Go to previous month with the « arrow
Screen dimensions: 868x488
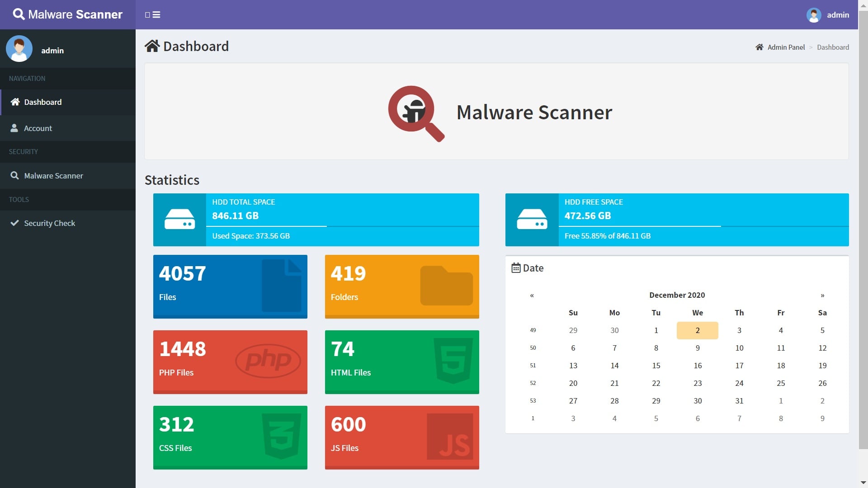pyautogui.click(x=532, y=295)
